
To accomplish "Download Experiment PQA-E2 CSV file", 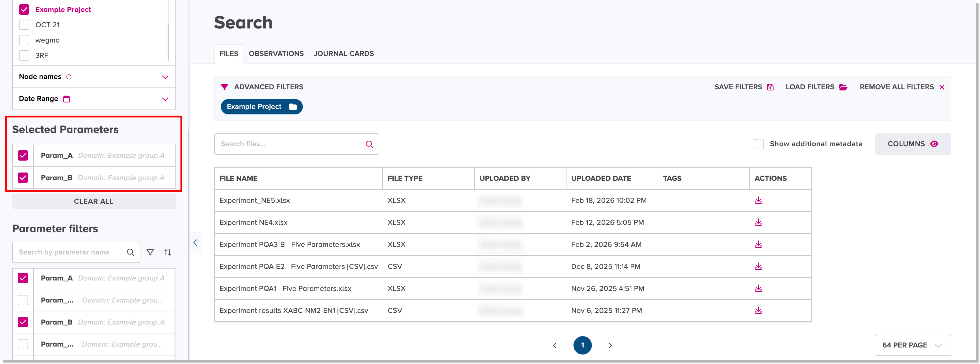I will point(758,267).
